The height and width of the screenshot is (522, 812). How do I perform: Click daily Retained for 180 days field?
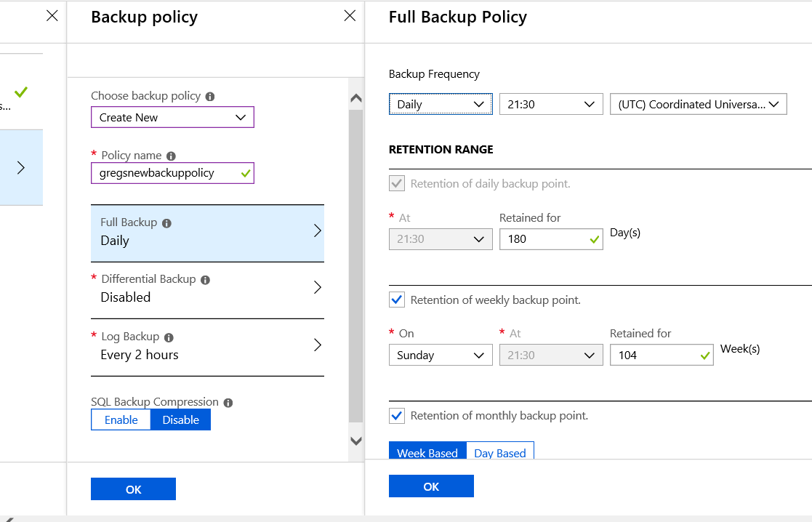551,239
